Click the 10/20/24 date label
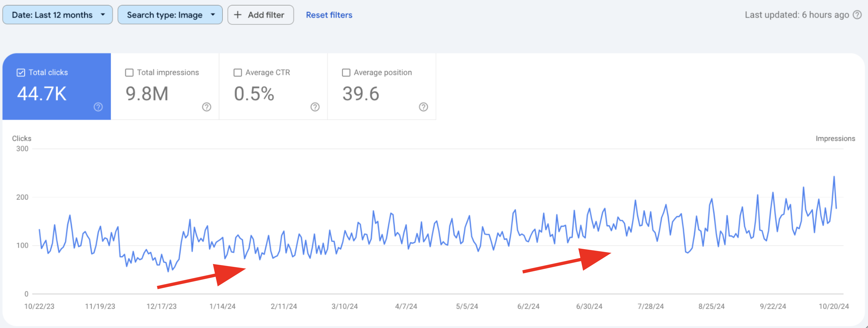The height and width of the screenshot is (328, 868). coord(834,306)
